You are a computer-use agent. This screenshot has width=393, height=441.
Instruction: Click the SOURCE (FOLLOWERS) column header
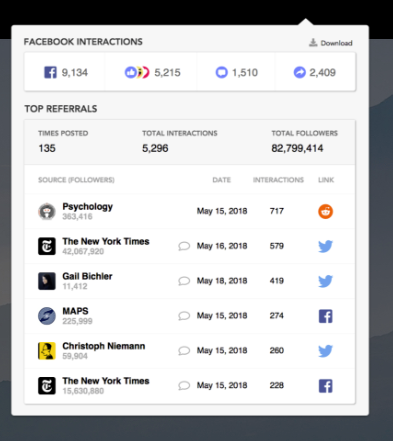click(x=76, y=180)
